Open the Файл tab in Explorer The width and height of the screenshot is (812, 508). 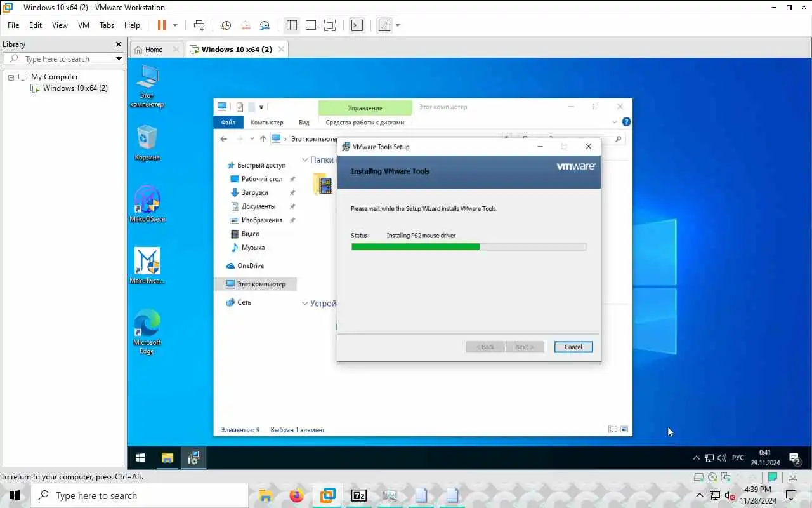[228, 123]
